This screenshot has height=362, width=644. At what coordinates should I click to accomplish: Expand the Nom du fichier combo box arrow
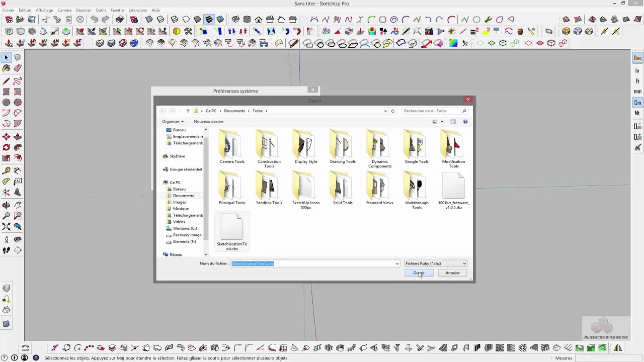coord(397,263)
